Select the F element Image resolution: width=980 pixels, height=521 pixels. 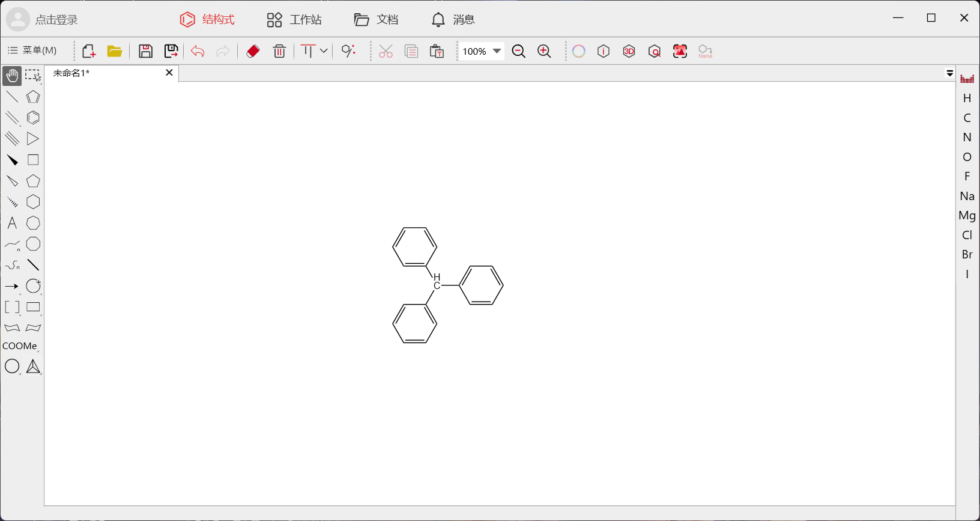click(x=967, y=176)
